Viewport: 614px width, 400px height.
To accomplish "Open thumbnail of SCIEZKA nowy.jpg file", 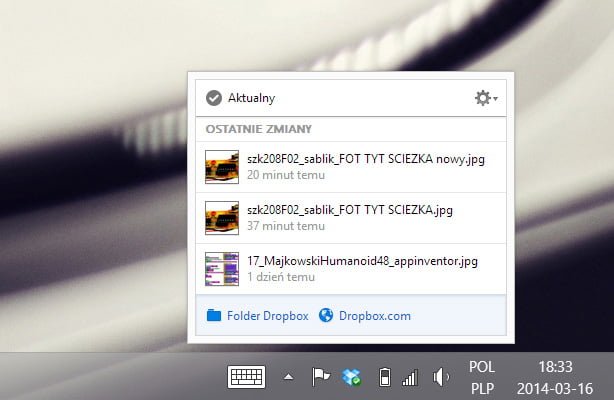I will point(222,167).
